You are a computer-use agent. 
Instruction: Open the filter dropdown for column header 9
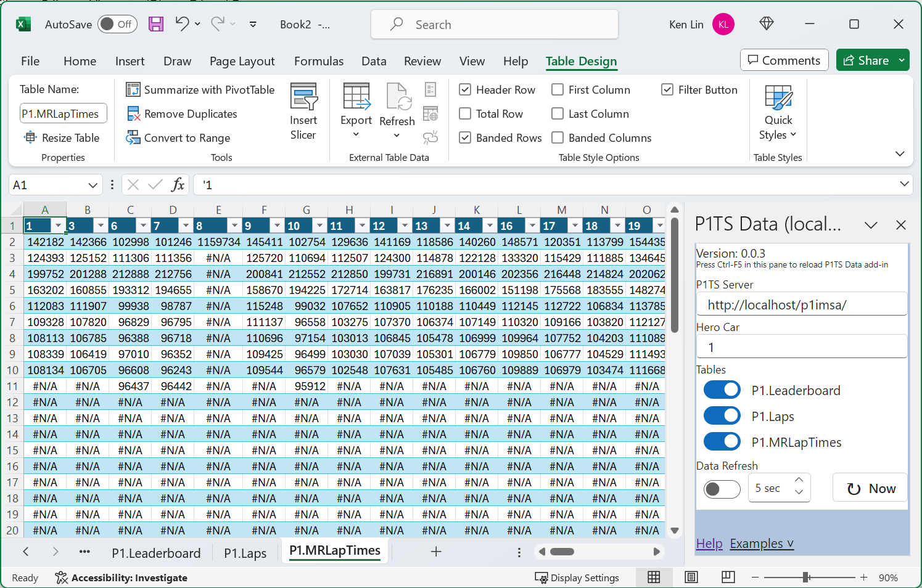point(277,226)
